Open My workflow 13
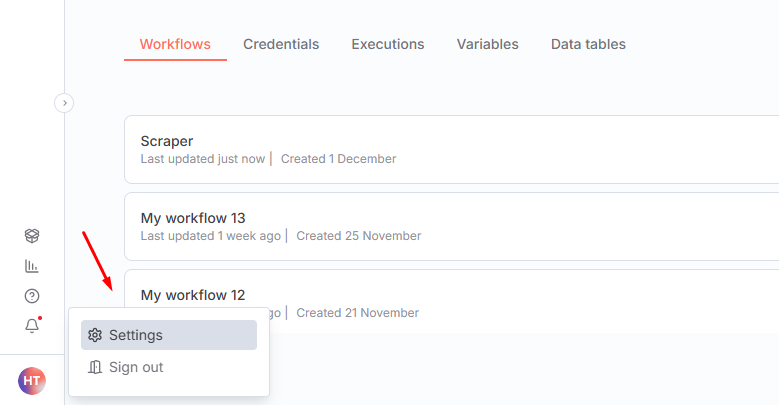Image resolution: width=779 pixels, height=405 pixels. (x=193, y=218)
